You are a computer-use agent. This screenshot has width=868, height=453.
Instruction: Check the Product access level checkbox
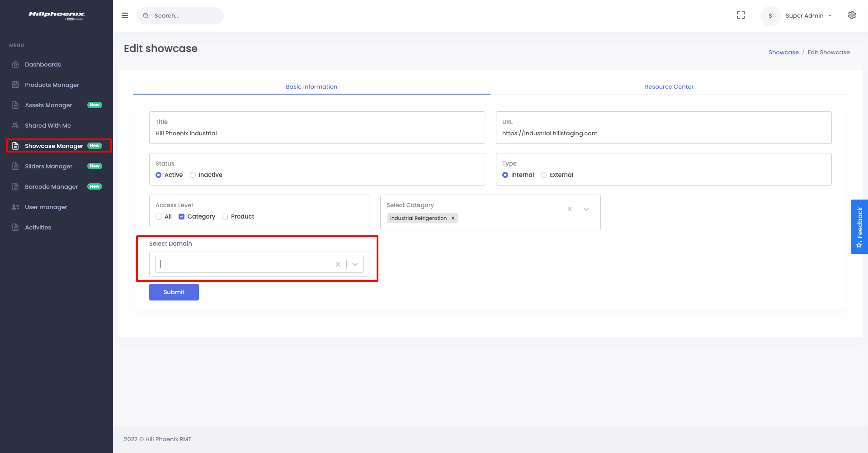click(x=225, y=217)
